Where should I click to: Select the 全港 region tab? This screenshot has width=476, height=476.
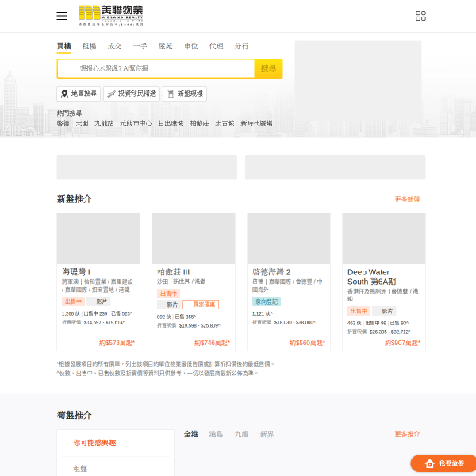[191, 435]
